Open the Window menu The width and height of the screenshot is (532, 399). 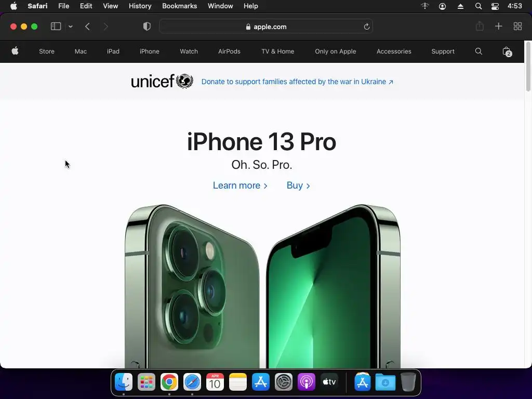(x=220, y=6)
